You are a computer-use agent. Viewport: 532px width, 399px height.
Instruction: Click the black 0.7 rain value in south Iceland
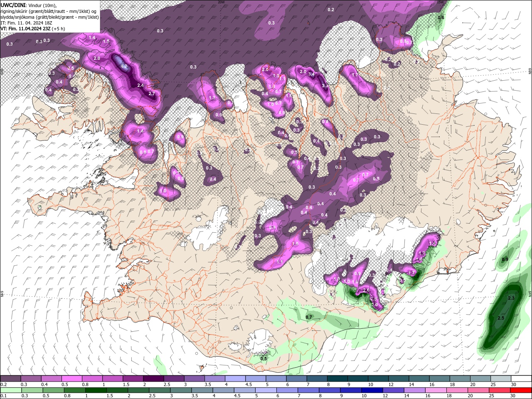[x=309, y=317]
